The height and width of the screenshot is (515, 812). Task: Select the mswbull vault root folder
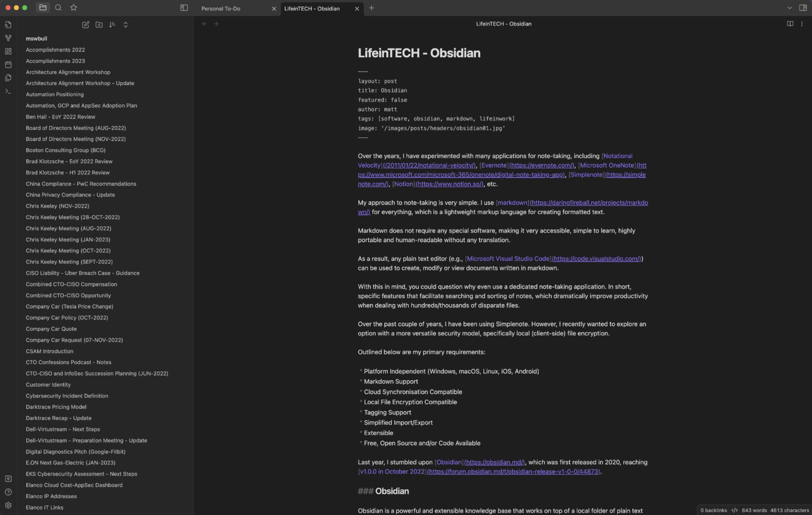pos(36,38)
